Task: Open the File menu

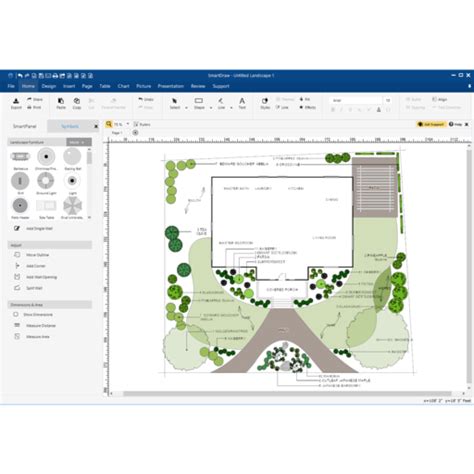Action: pyautogui.click(x=11, y=86)
